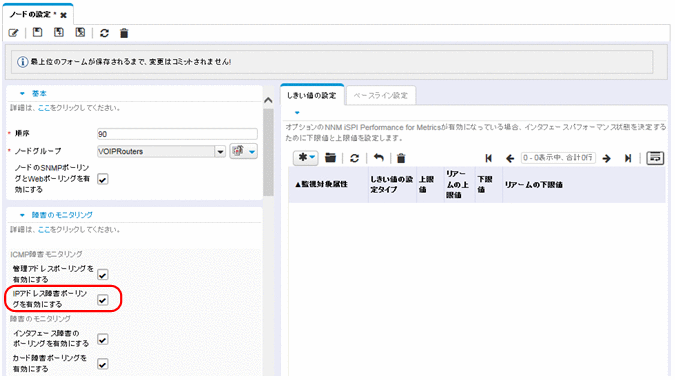Click the information icon in the message banner
Screen dimensions: 675x380
pyautogui.click(x=22, y=62)
